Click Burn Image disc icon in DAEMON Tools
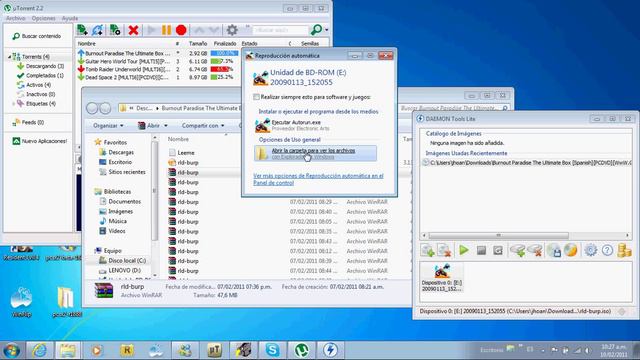This screenshot has height=360, width=640. click(x=571, y=250)
